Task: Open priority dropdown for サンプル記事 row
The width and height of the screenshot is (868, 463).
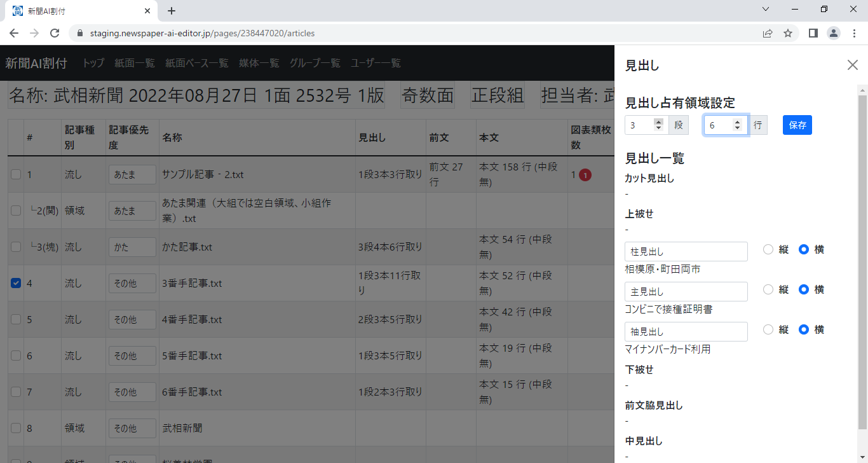Action: point(132,175)
